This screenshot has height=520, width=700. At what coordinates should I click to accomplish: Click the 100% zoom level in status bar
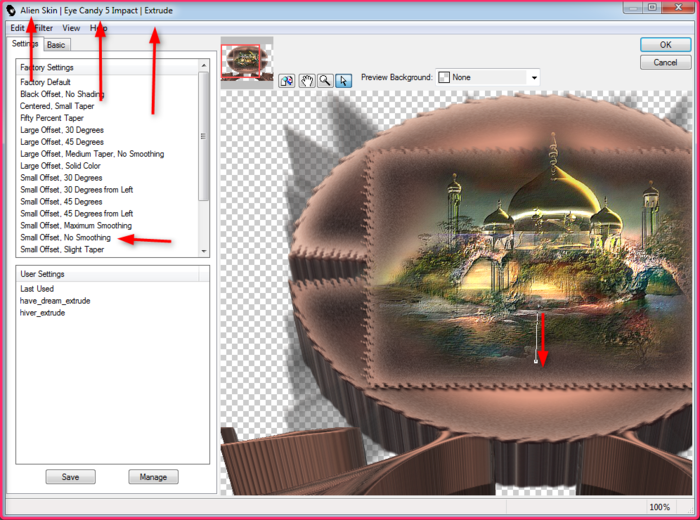click(x=659, y=507)
